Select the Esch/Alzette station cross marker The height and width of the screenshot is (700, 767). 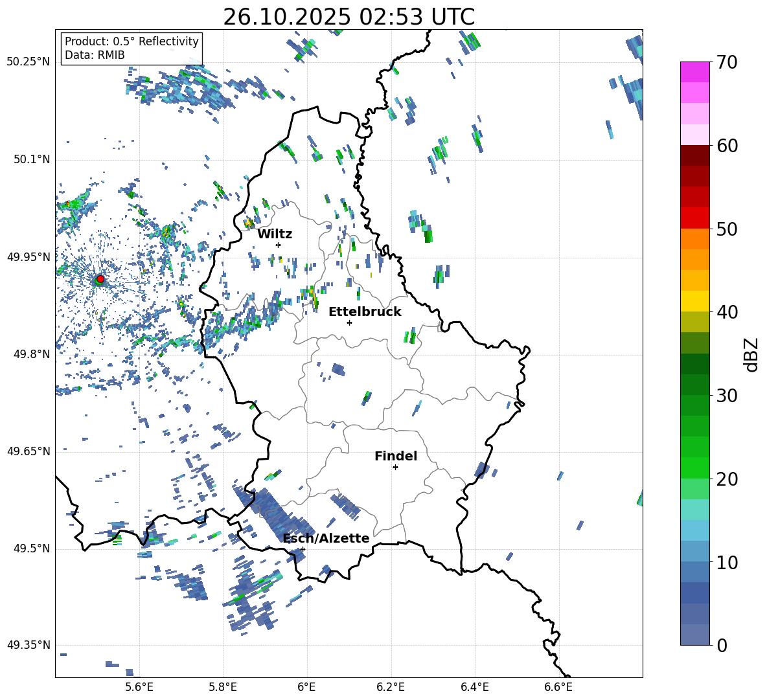pos(303,549)
